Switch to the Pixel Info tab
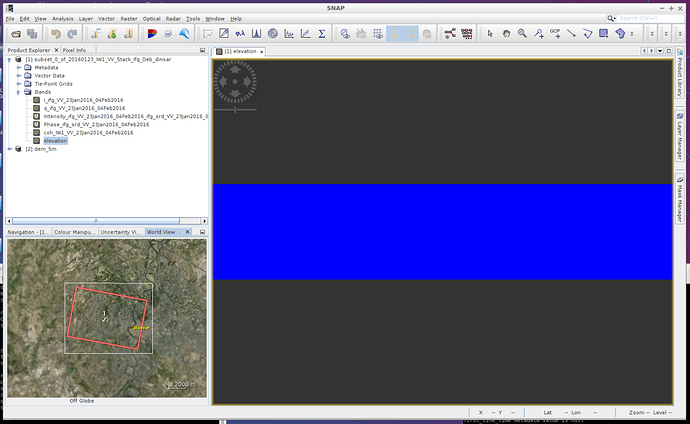The image size is (690, 424). [x=74, y=50]
